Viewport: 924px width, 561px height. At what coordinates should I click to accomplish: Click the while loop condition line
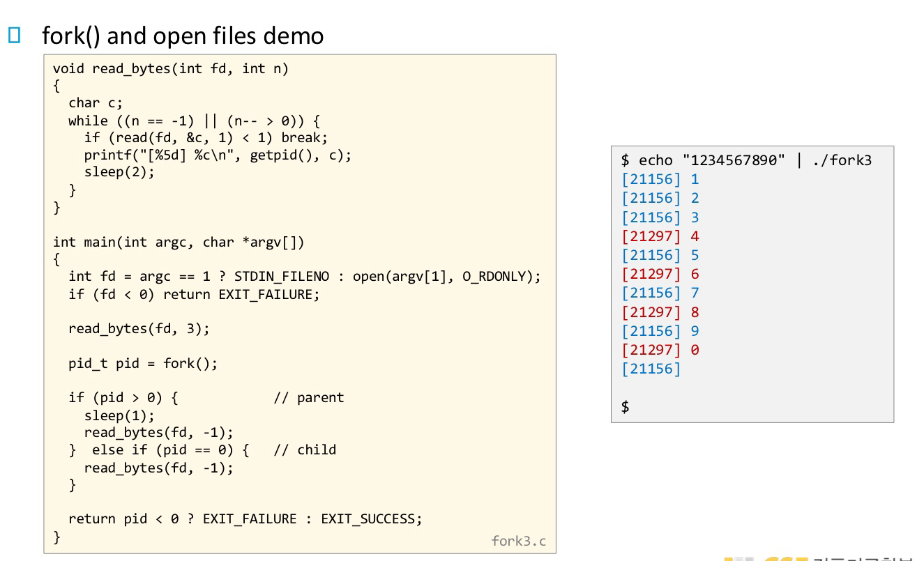195,121
